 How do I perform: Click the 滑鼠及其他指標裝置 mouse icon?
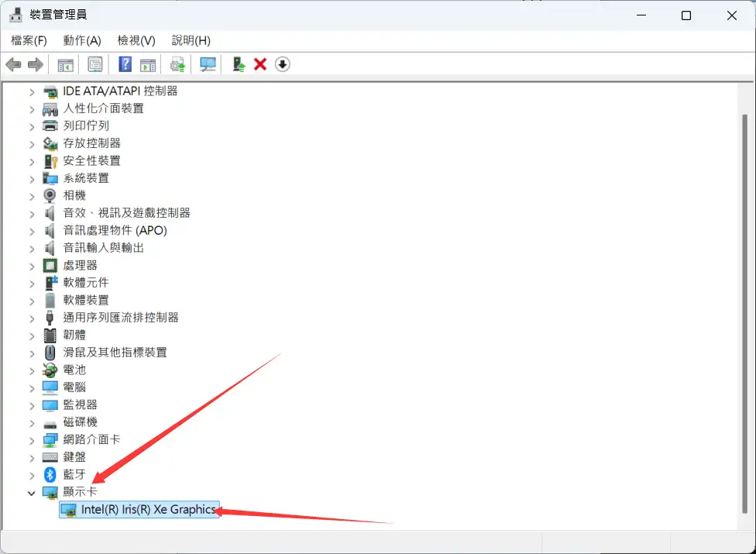coord(50,353)
